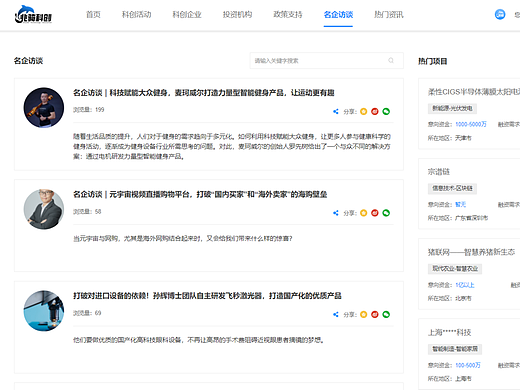520x390 pixels.
Task: Click the 热门项目 section heading
Action: [433, 61]
